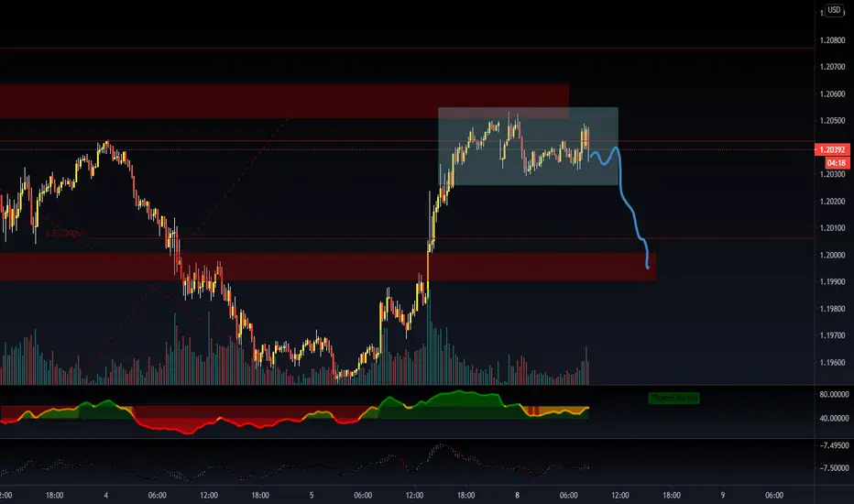Select the 1.20500 price scale label
Image resolution: width=854 pixels, height=504 pixels.
point(832,120)
